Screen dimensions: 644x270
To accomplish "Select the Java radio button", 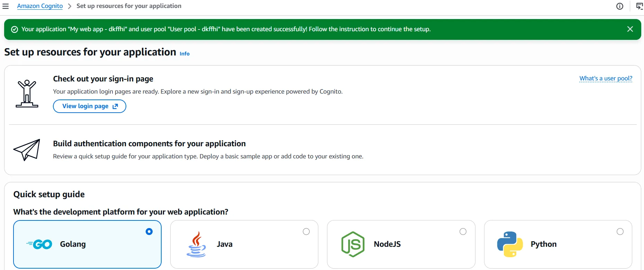I will click(x=306, y=232).
